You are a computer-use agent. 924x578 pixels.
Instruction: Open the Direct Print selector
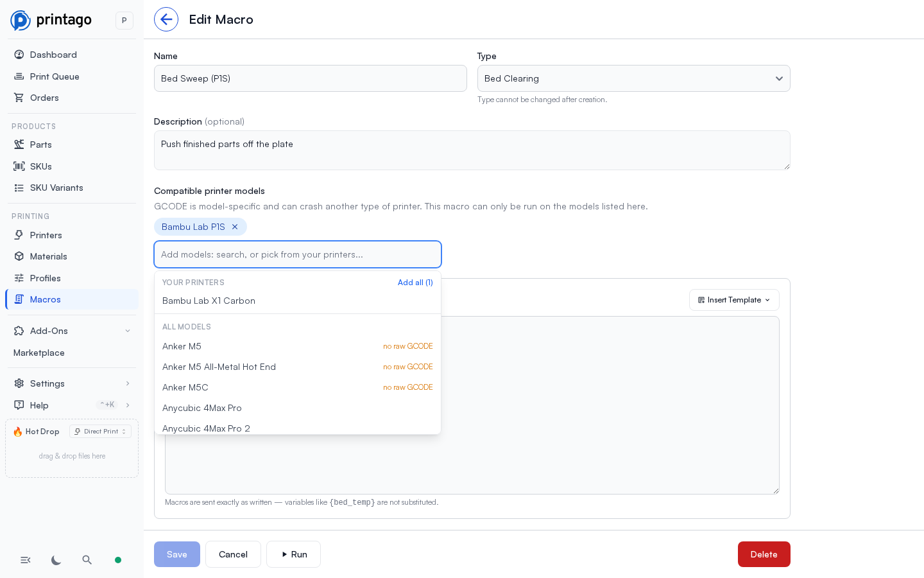[x=100, y=432]
